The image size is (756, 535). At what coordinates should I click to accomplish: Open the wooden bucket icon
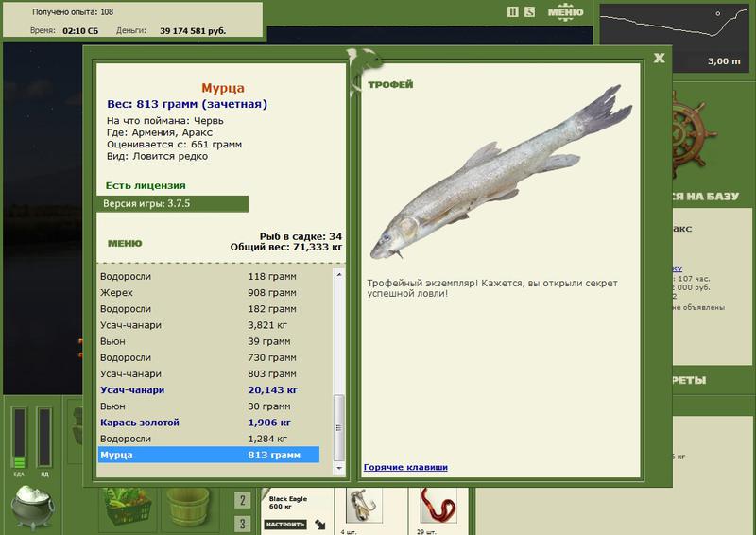[187, 508]
